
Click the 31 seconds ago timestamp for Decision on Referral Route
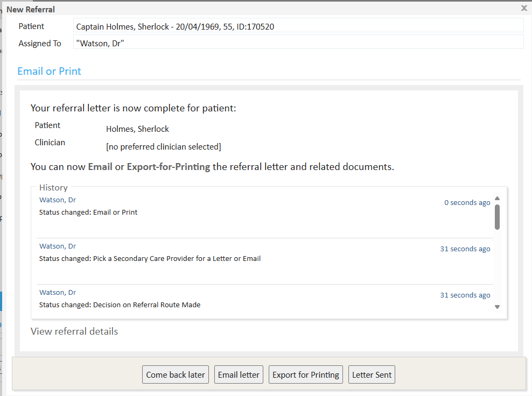pos(465,295)
